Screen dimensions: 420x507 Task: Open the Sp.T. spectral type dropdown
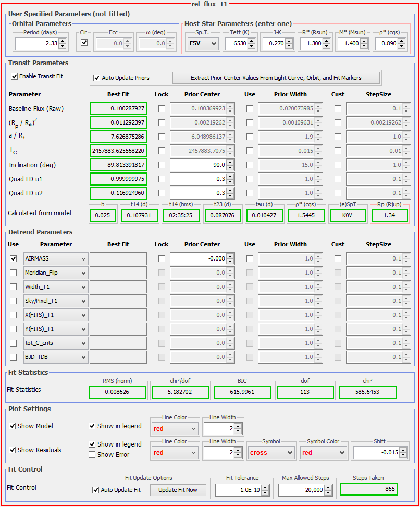pyautogui.click(x=202, y=44)
